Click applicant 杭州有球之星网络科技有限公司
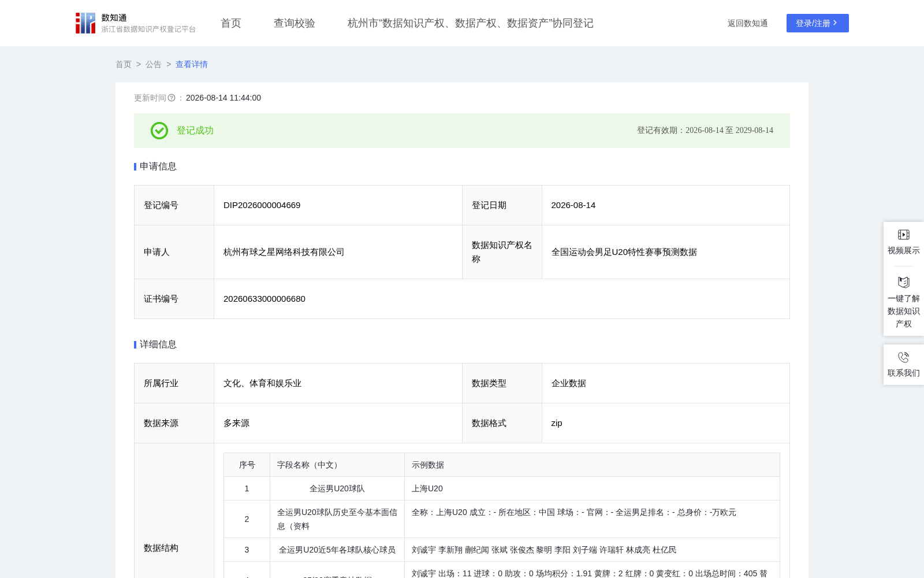 click(284, 252)
